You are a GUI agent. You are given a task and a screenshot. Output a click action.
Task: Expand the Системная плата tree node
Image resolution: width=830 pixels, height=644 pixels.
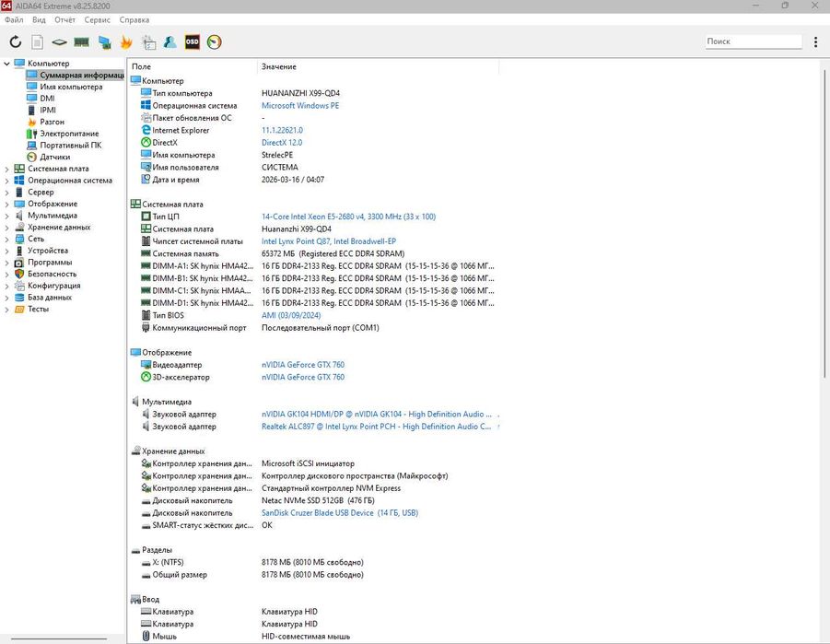coord(6,169)
